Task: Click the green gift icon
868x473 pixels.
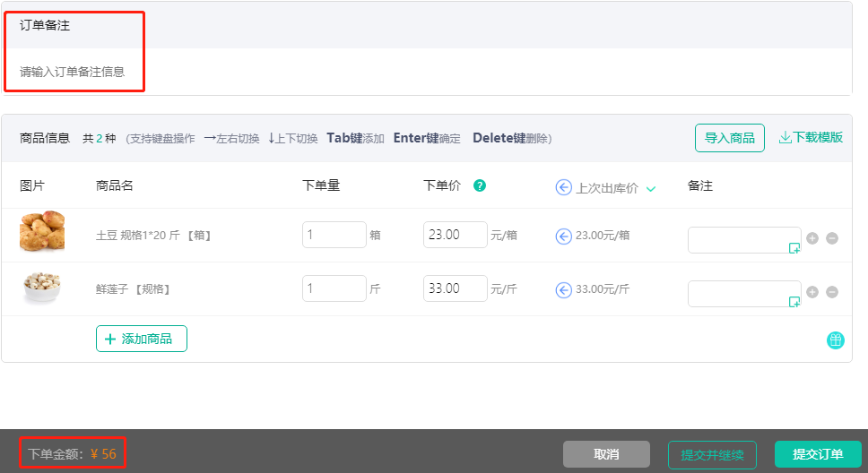Action: coord(835,340)
